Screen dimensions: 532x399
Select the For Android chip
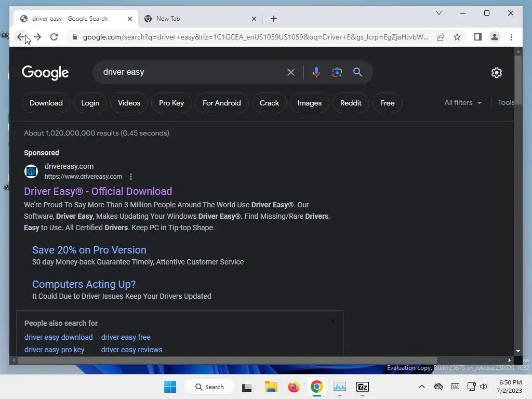coord(221,103)
